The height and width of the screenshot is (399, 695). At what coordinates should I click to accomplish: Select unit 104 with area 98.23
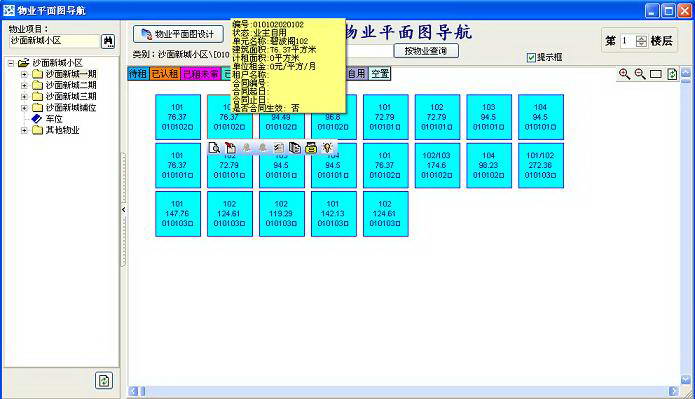[489, 165]
